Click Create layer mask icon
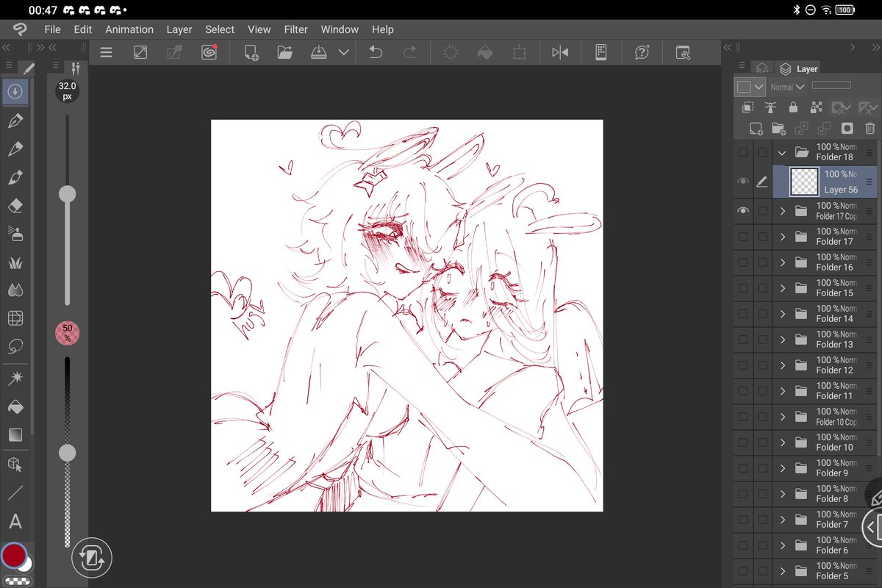 847,129
